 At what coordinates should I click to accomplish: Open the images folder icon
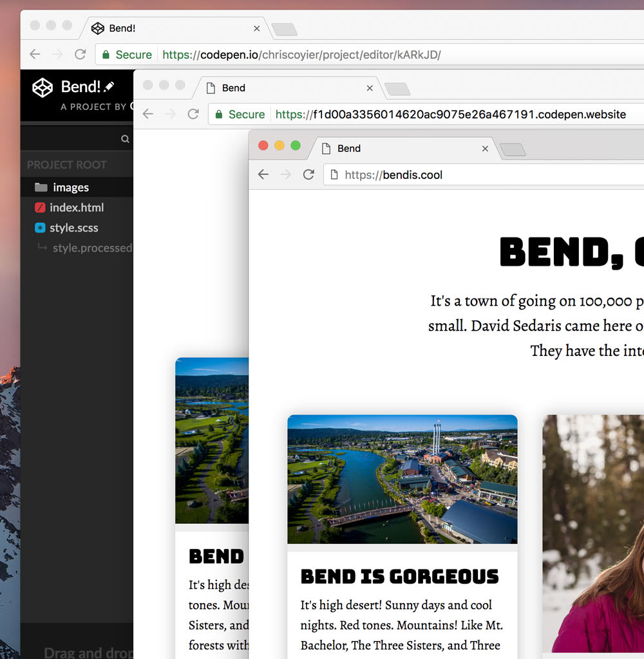pyautogui.click(x=40, y=187)
